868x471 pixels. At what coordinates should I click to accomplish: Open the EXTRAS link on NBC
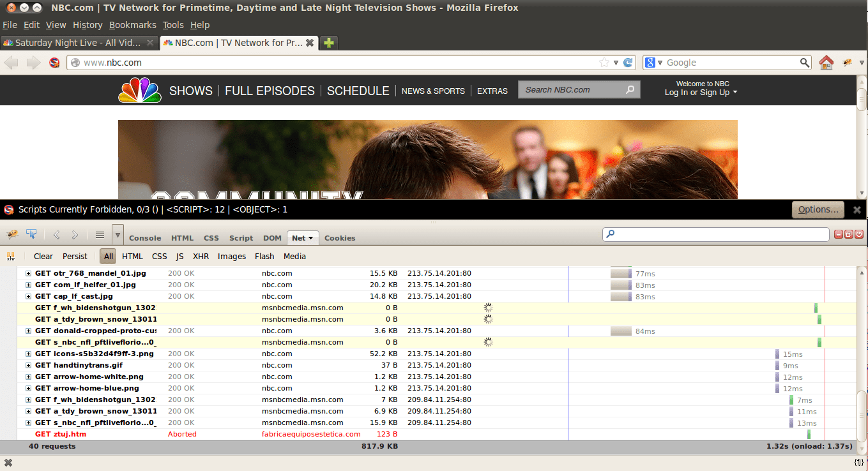pyautogui.click(x=492, y=91)
